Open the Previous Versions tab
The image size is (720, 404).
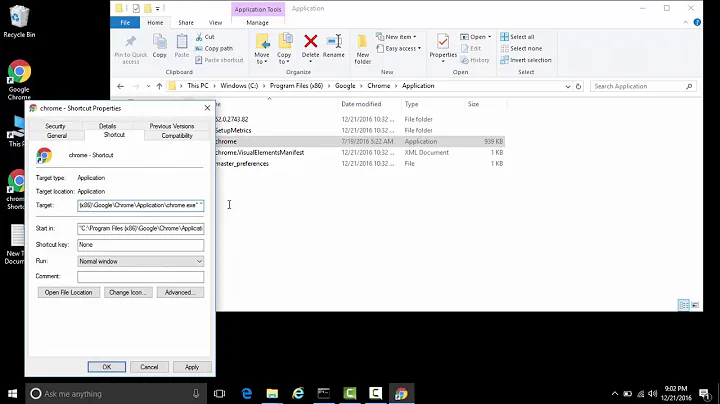click(172, 126)
